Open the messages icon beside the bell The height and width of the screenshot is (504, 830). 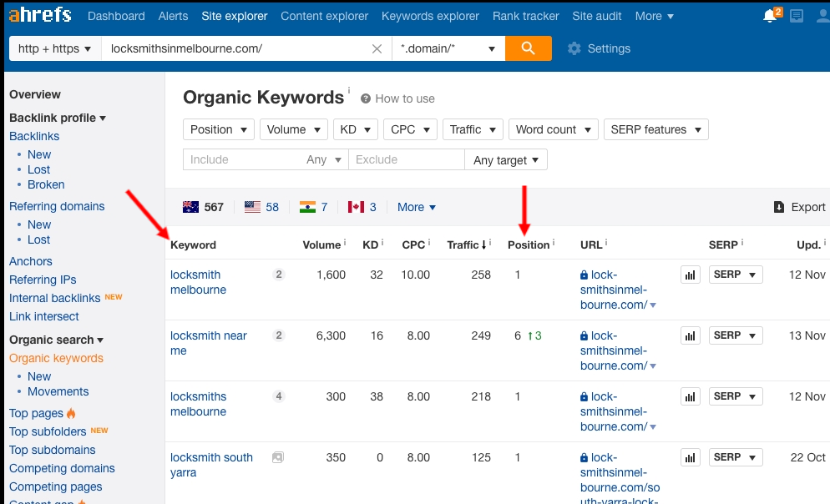[796, 17]
